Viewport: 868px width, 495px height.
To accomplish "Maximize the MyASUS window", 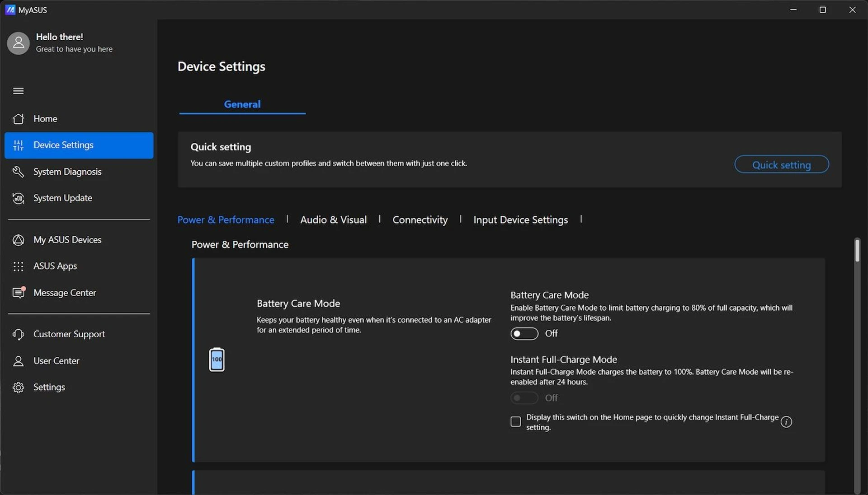I will point(823,9).
